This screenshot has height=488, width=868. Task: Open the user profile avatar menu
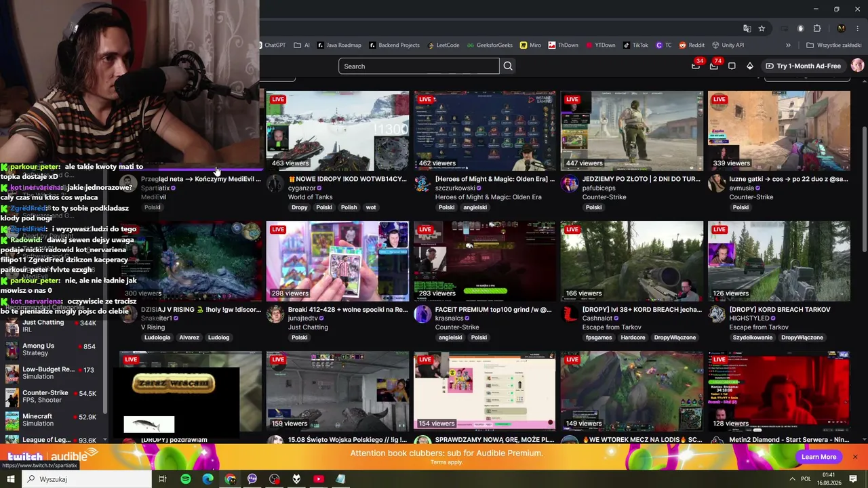pos(857,66)
